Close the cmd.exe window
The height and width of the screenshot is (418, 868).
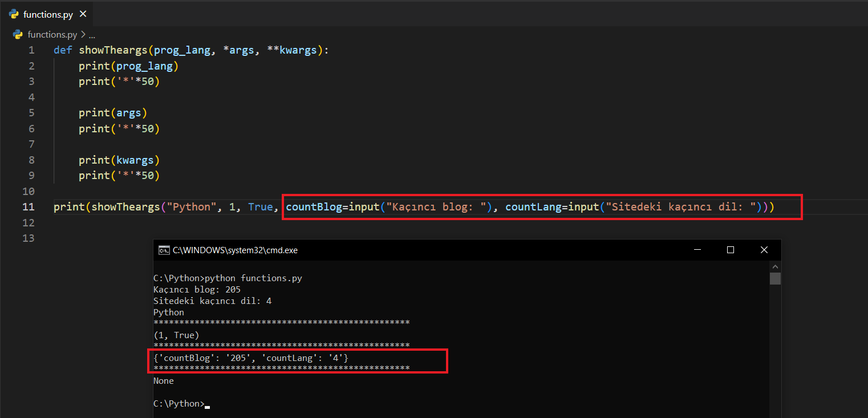764,250
